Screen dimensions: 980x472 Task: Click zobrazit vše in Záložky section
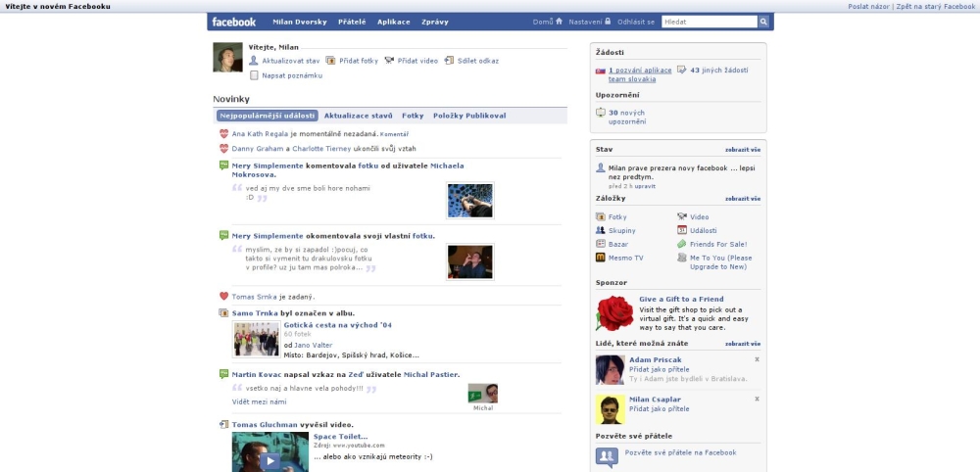(743, 199)
